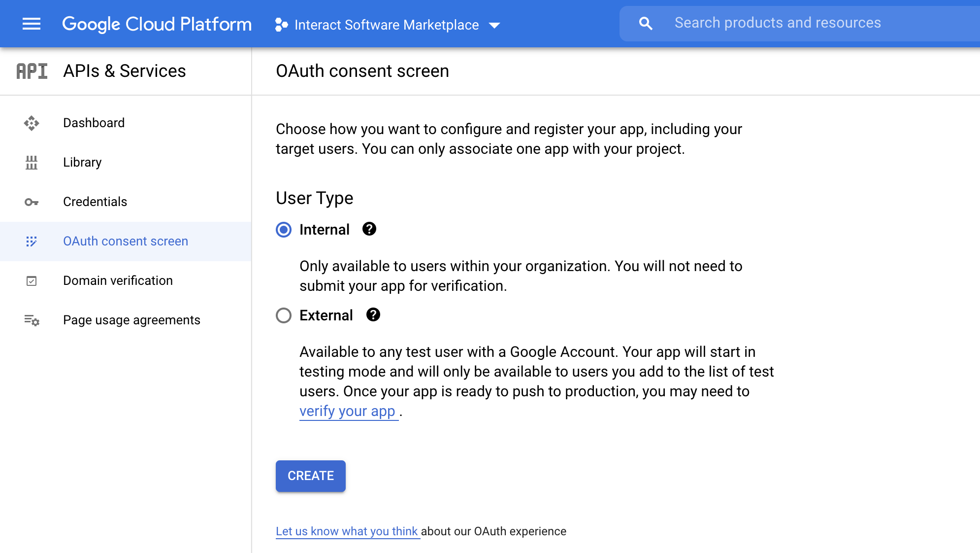Click the search magnifier icon

click(x=645, y=23)
